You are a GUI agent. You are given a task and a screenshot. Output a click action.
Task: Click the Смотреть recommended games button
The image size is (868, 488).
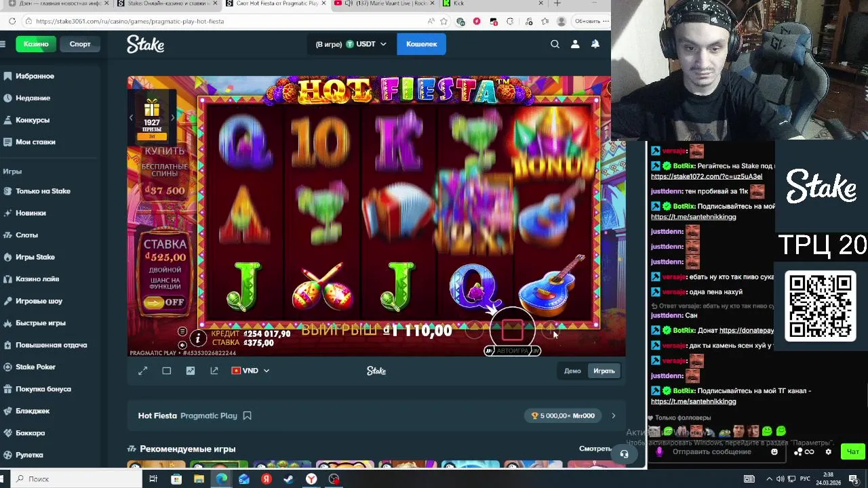pyautogui.click(x=595, y=449)
